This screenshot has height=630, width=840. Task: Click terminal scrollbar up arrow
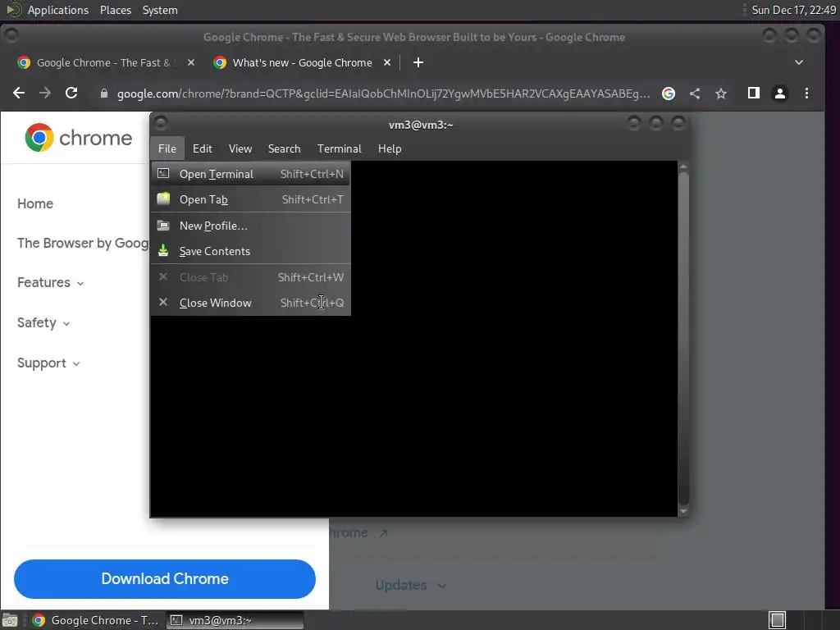[x=683, y=167]
